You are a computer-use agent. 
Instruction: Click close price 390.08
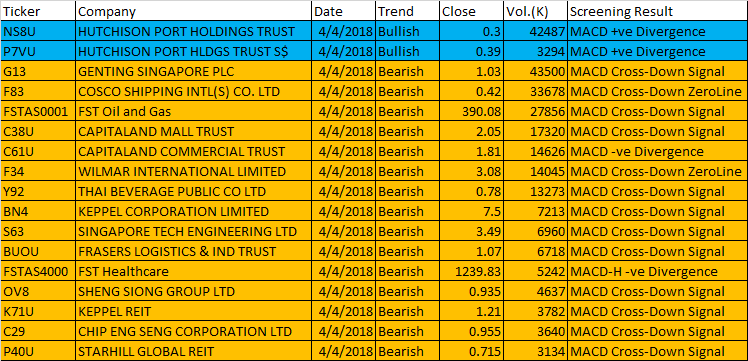point(471,112)
